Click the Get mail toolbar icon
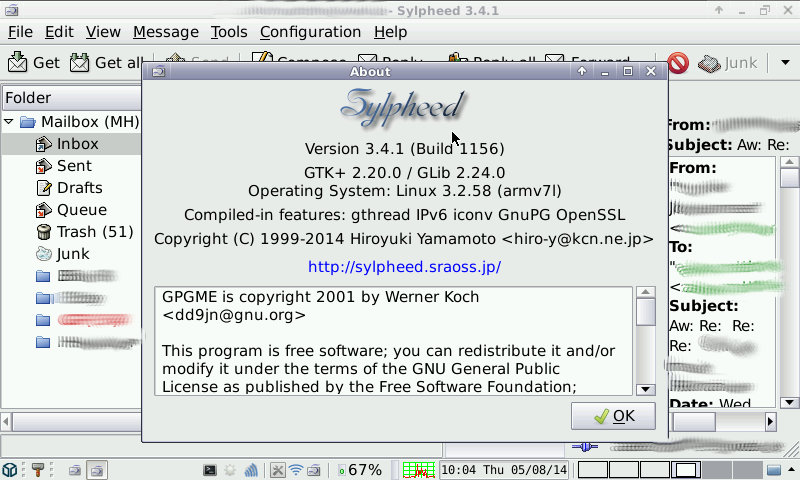 (18, 62)
